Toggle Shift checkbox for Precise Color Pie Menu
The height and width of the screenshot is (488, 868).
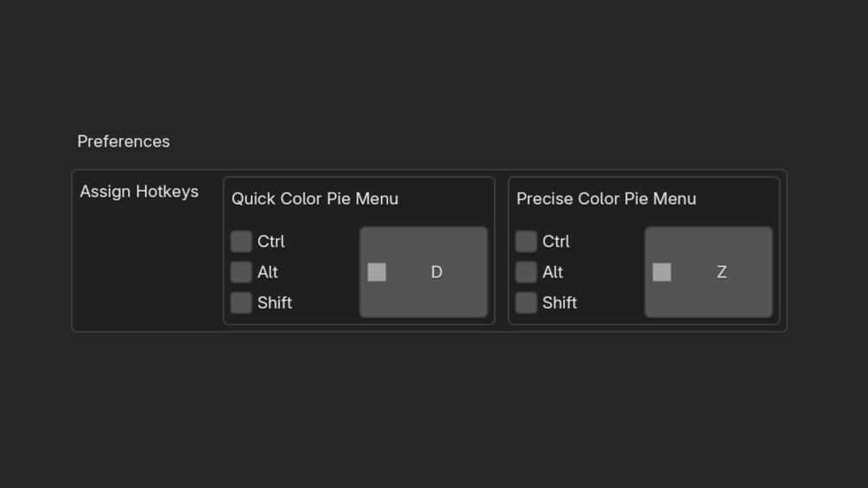click(x=526, y=302)
